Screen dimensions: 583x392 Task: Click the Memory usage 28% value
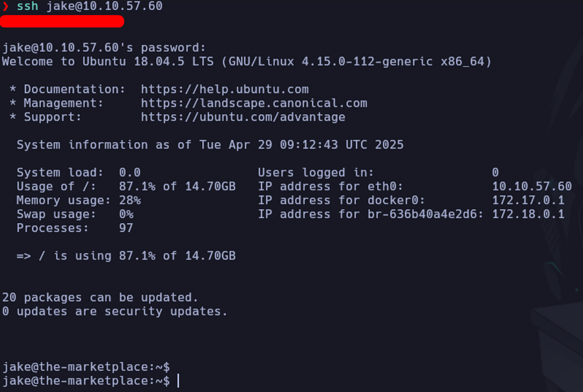[130, 200]
